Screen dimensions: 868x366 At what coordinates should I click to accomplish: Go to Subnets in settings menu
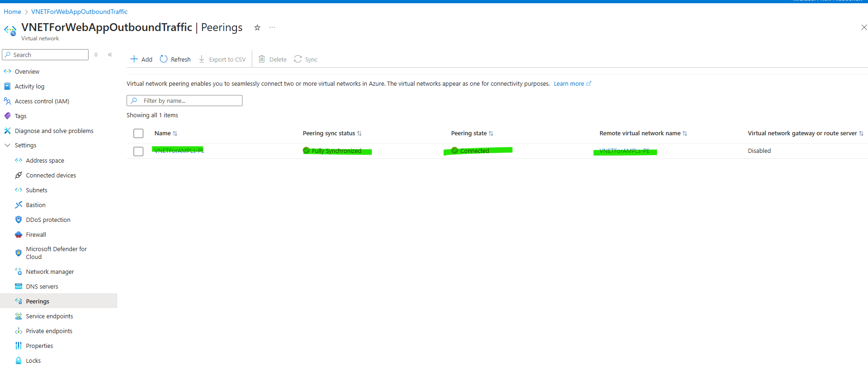pyautogui.click(x=37, y=190)
